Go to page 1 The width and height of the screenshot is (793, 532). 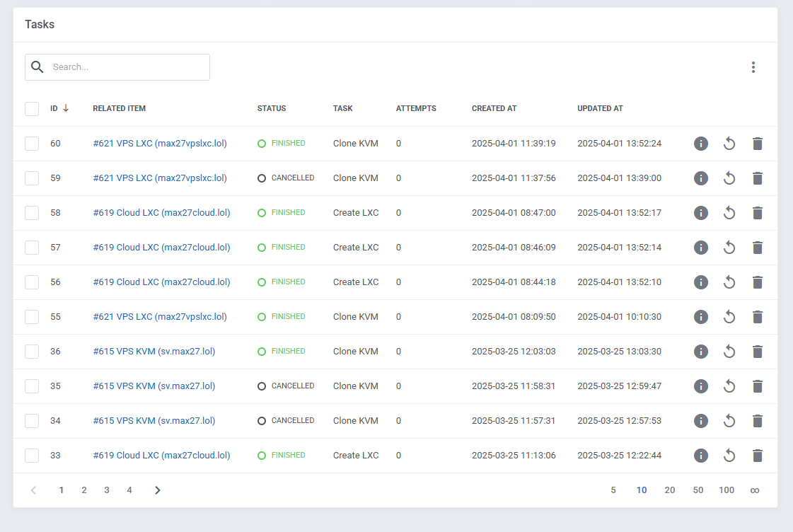[62, 490]
